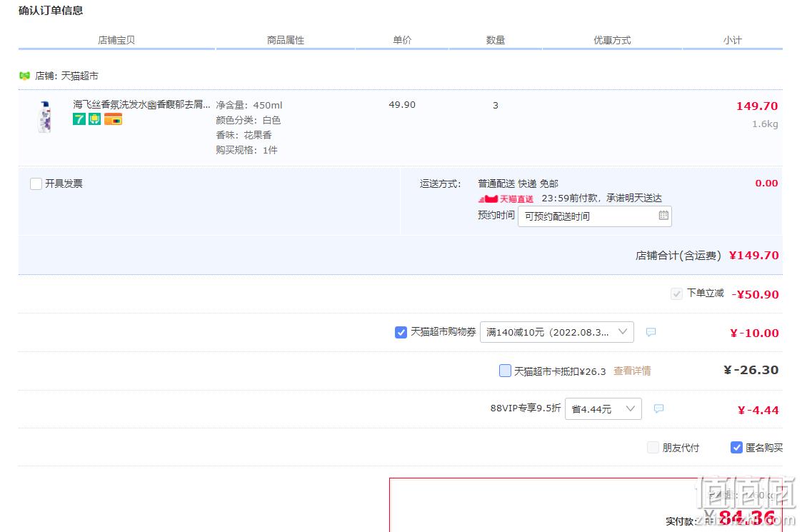Click the green shield guarantee badge
The height and width of the screenshot is (532, 802).
94,119
